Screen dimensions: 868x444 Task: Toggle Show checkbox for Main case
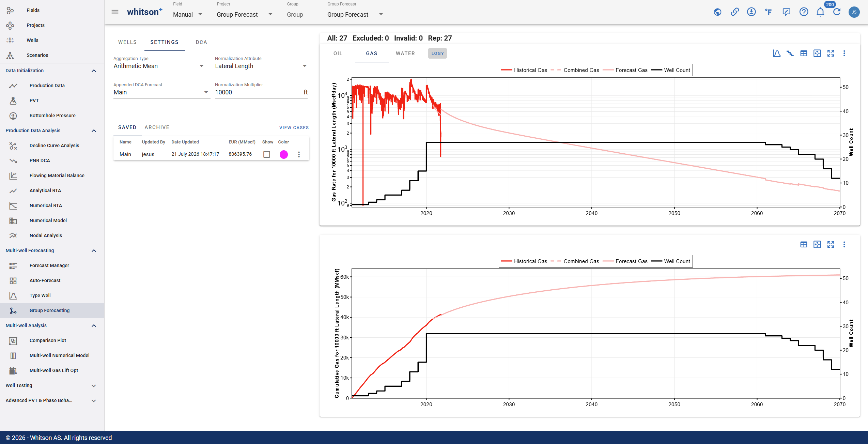267,154
